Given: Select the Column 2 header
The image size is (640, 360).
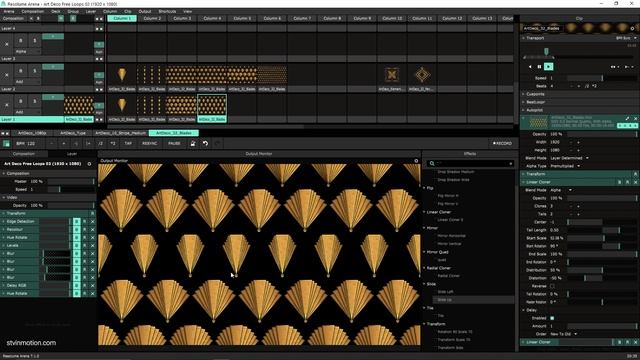Looking at the screenshot, I should click(x=152, y=18).
